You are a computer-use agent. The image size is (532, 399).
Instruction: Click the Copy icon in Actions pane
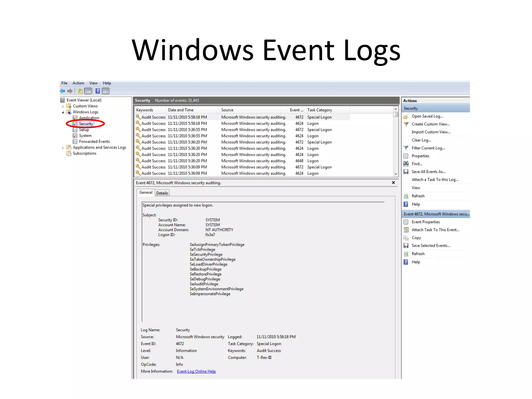[406, 238]
